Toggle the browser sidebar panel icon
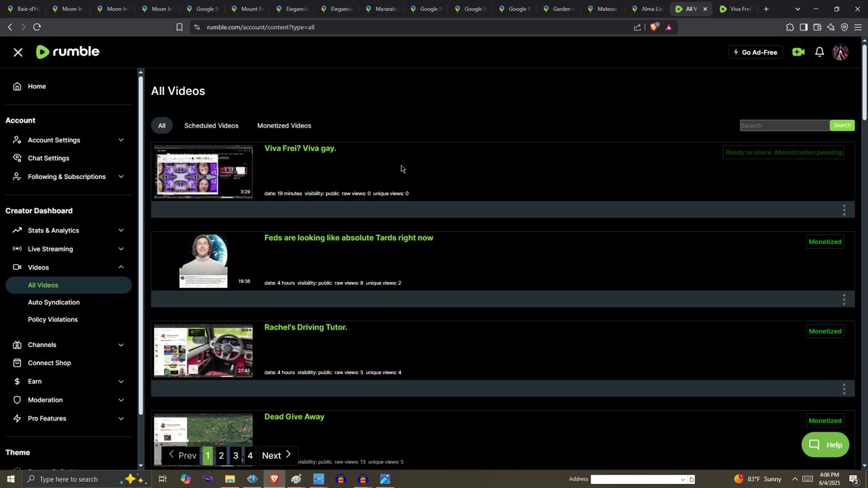Image resolution: width=868 pixels, height=488 pixels. (804, 27)
